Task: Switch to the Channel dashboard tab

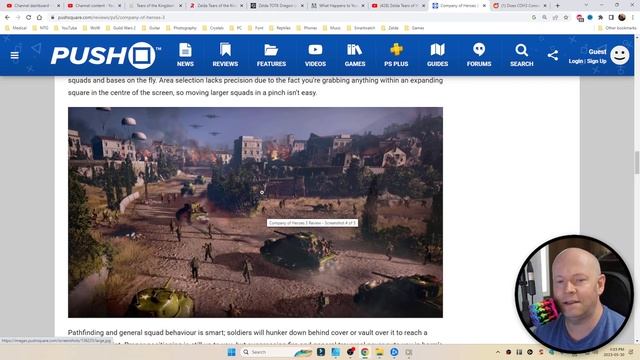Action: tap(32, 6)
